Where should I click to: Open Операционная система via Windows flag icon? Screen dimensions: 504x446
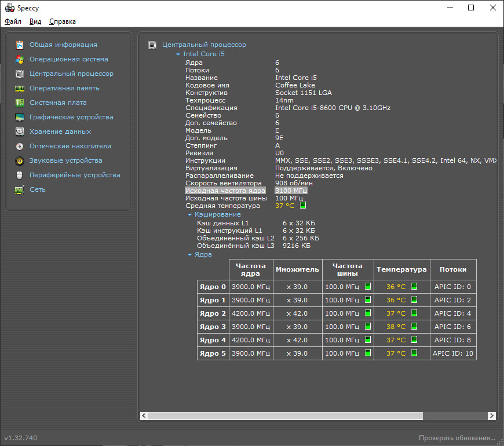tap(20, 59)
